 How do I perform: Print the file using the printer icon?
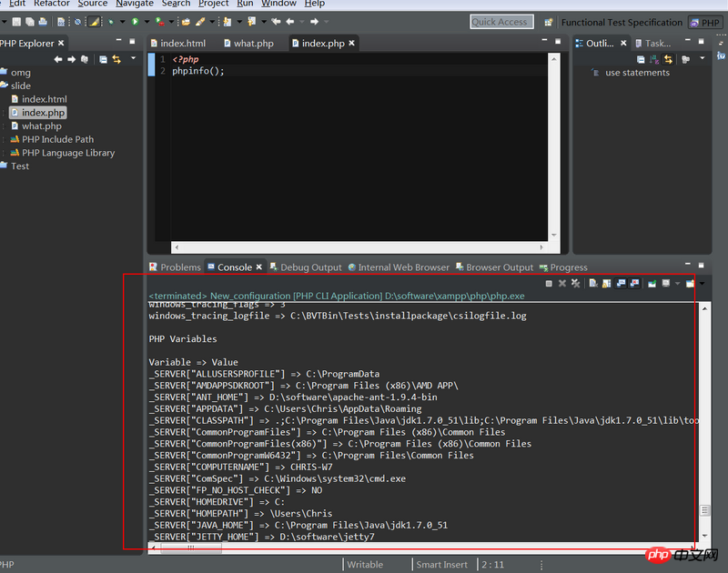coord(43,22)
